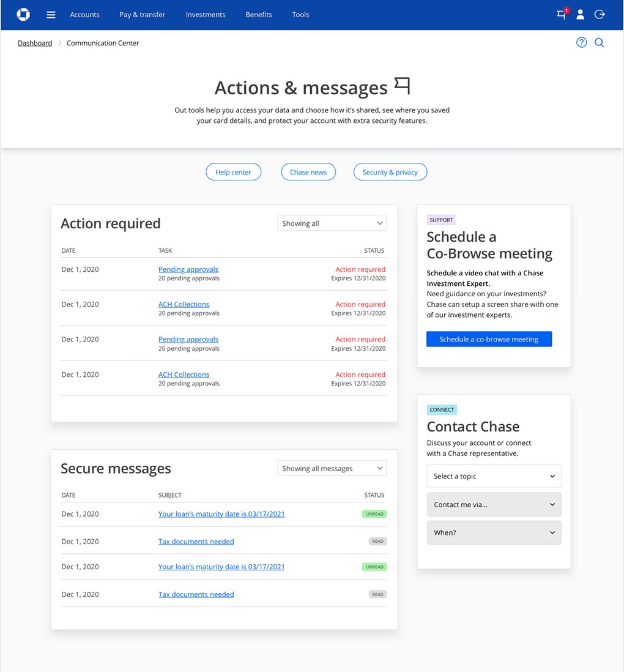The width and height of the screenshot is (624, 672).
Task: Expand the Showing all messages dropdown
Action: 332,468
